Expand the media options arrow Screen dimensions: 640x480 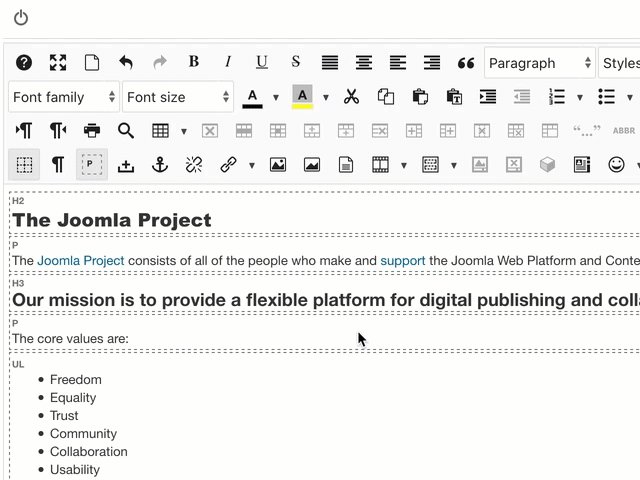pos(404,165)
